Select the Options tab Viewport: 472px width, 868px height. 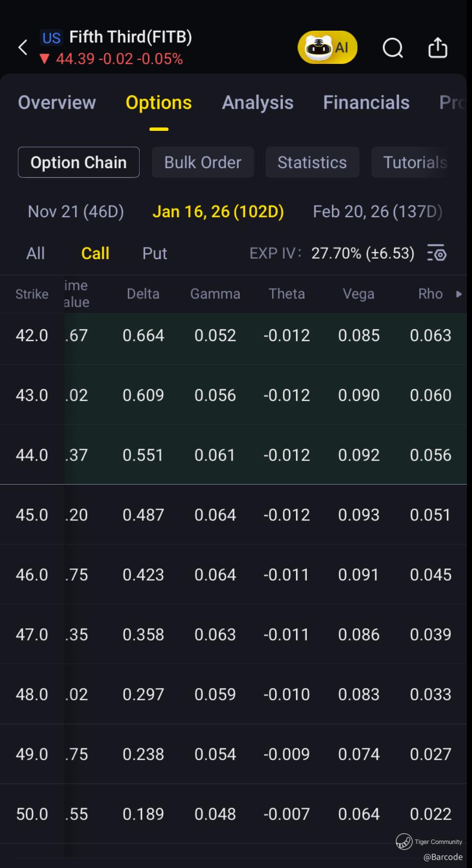(159, 102)
